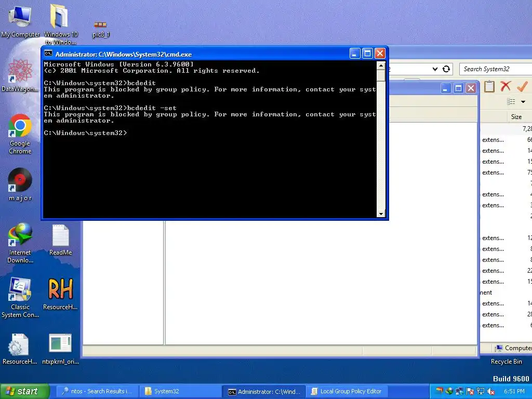Switch to Local Group Policy Editor taskbar button

coord(347,391)
